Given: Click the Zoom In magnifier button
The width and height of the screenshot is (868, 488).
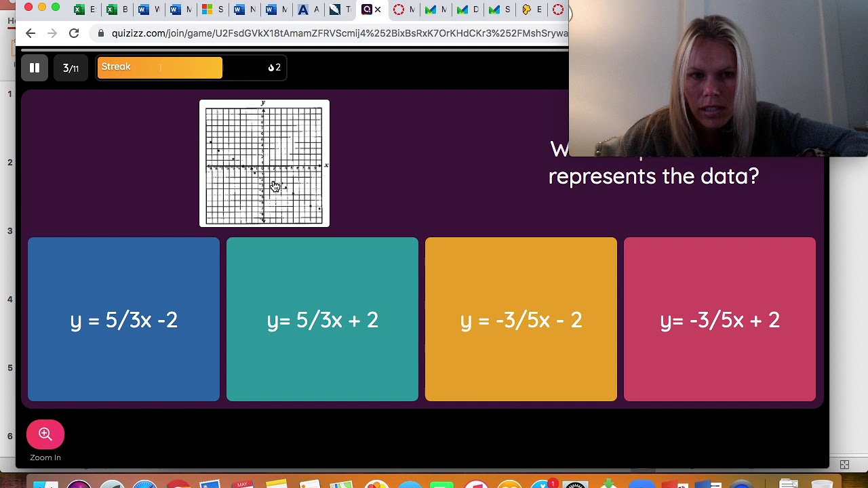Looking at the screenshot, I should pos(45,434).
